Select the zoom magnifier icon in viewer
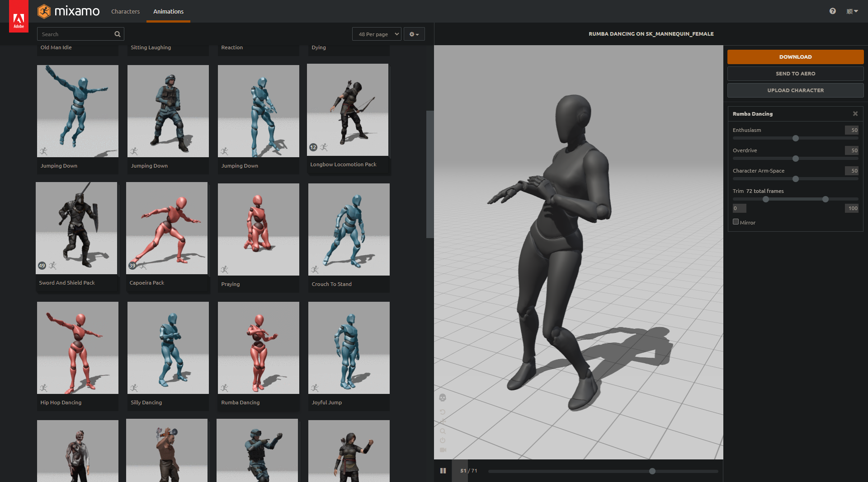This screenshot has width=868, height=482. (x=443, y=431)
